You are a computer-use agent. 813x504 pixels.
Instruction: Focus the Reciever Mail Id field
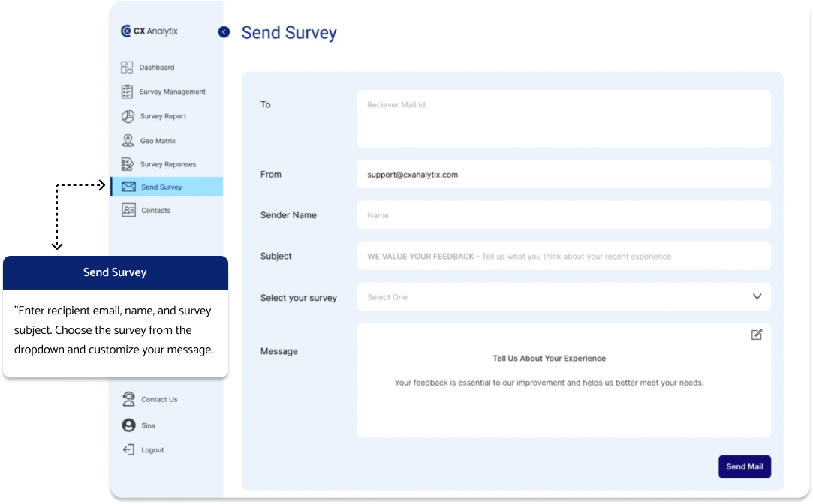(564, 118)
